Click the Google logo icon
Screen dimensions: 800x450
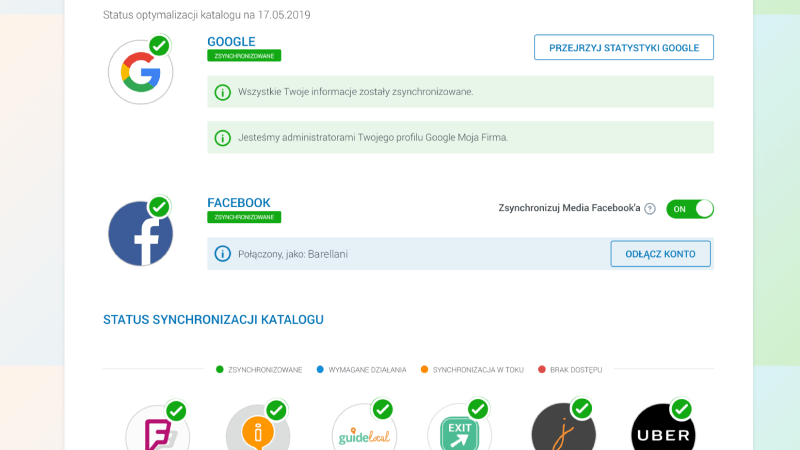pyautogui.click(x=140, y=72)
